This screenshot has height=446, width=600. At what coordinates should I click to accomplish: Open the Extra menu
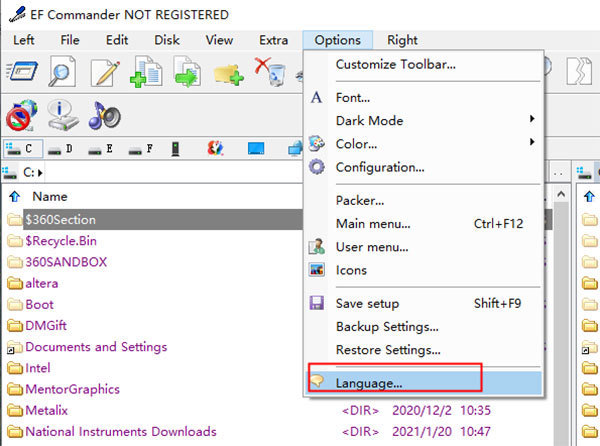pos(273,40)
